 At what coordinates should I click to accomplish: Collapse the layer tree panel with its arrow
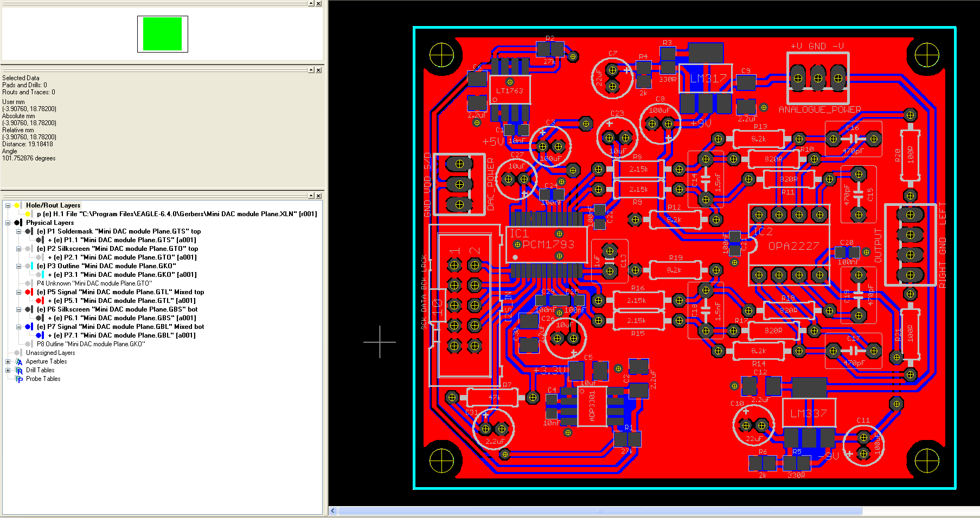point(311,196)
